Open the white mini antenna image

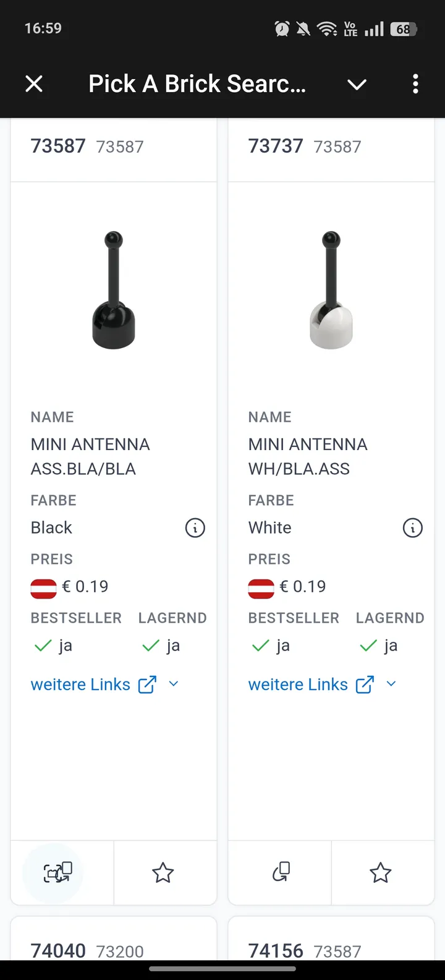point(331,291)
